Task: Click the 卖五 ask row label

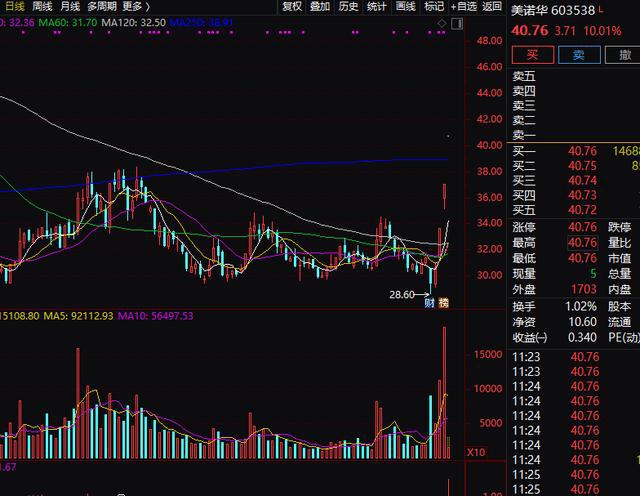Action: [524, 76]
